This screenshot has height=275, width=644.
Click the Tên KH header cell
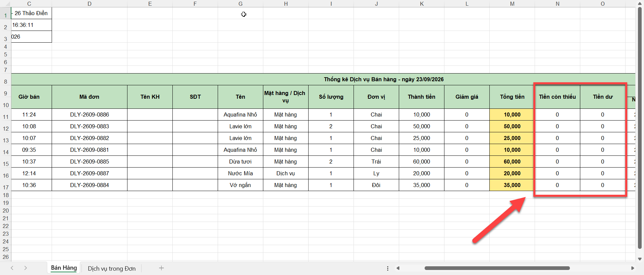(150, 97)
